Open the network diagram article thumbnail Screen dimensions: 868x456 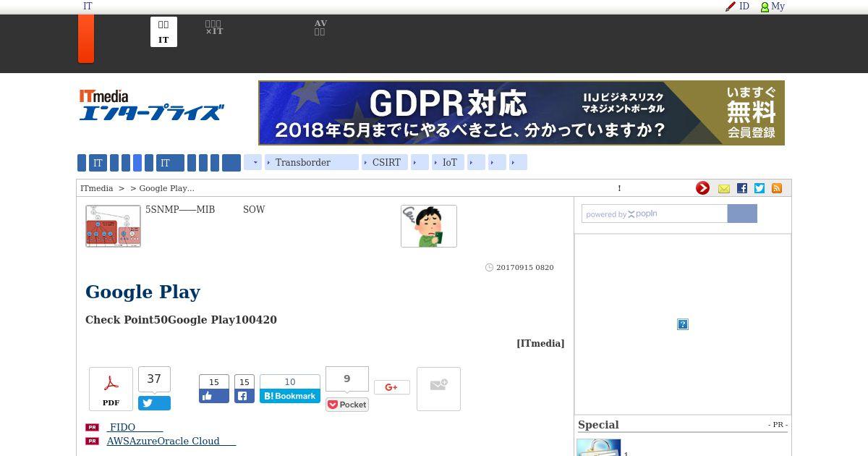(113, 226)
